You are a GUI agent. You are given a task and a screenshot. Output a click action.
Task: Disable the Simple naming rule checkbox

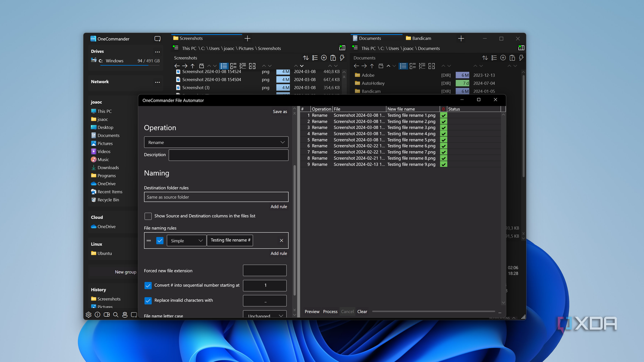pos(160,241)
